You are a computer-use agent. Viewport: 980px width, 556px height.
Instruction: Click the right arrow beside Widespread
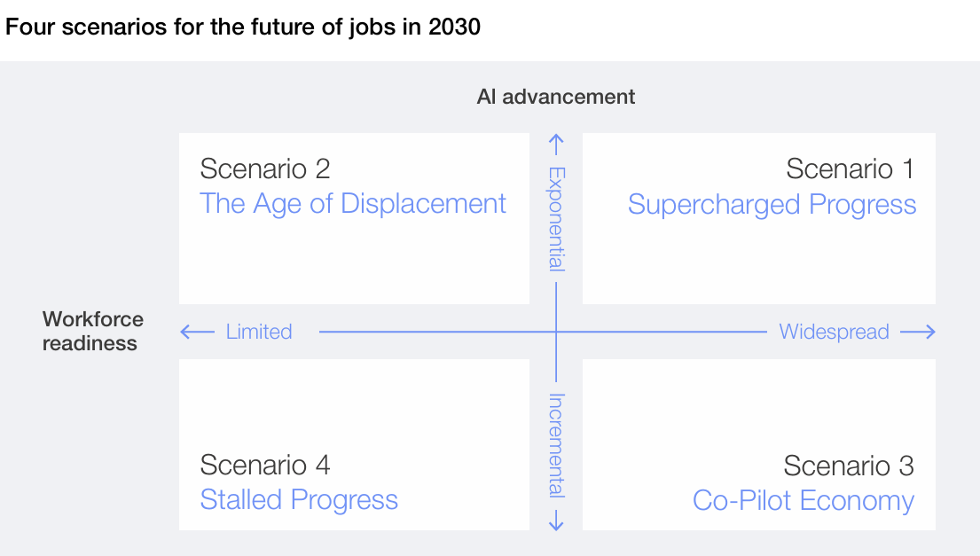[918, 333]
